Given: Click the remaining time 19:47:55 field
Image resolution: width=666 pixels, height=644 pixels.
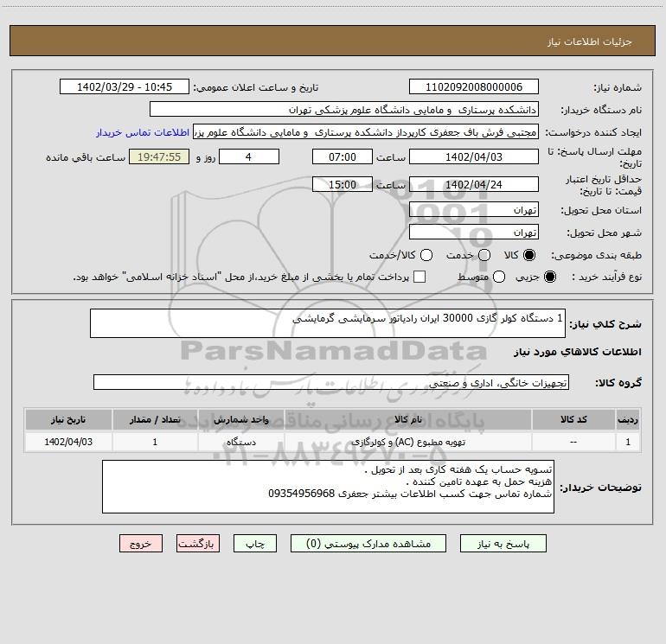Looking at the screenshot, I should pos(159,157).
